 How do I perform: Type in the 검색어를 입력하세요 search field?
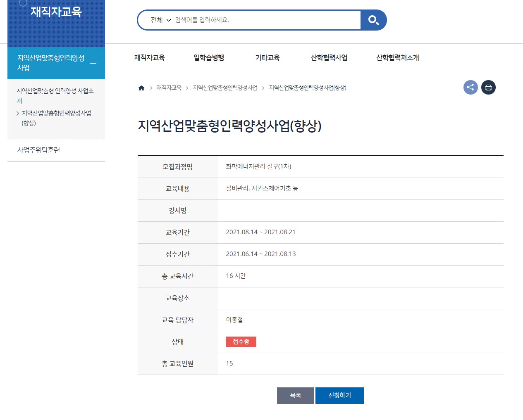[x=265, y=20]
